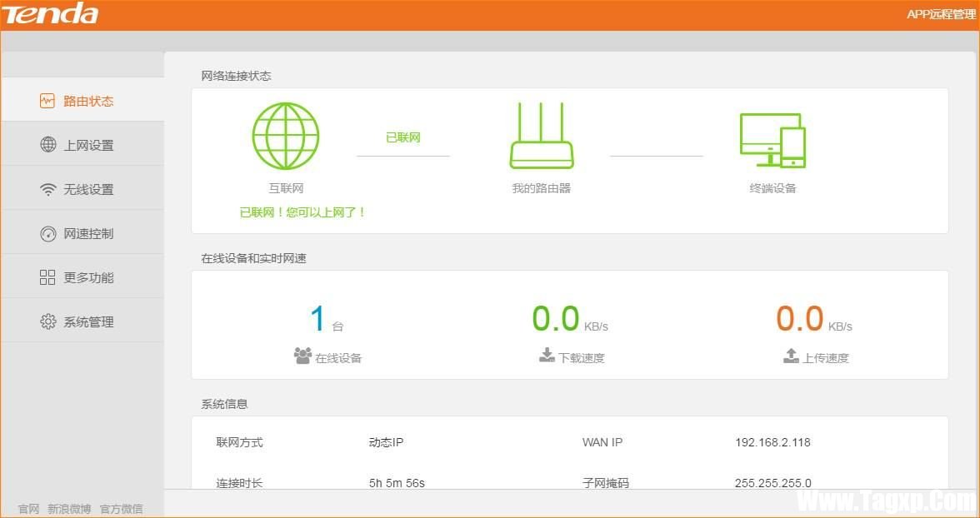This screenshot has height=518, width=980.
Task: Click the online device count 1
Action: (318, 318)
